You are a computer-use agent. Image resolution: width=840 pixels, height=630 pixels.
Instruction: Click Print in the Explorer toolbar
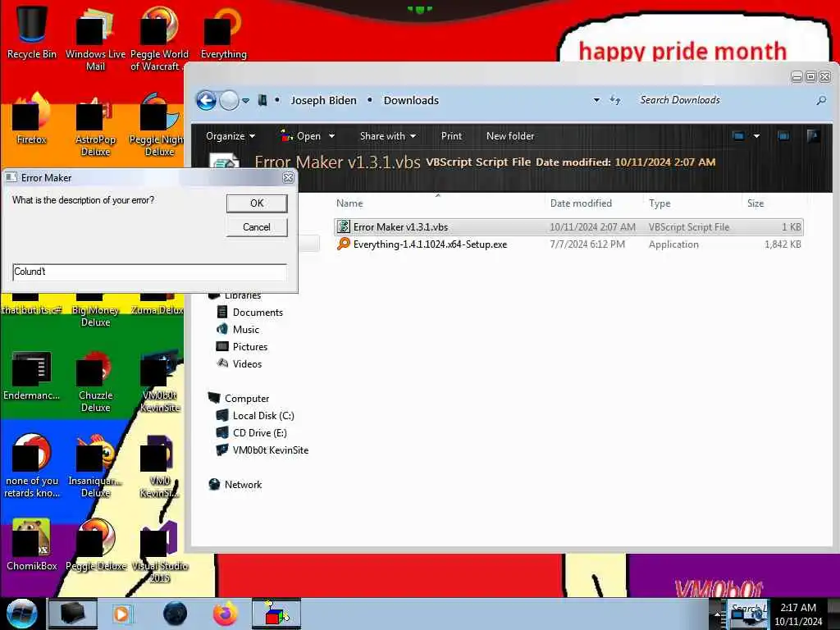pyautogui.click(x=451, y=136)
